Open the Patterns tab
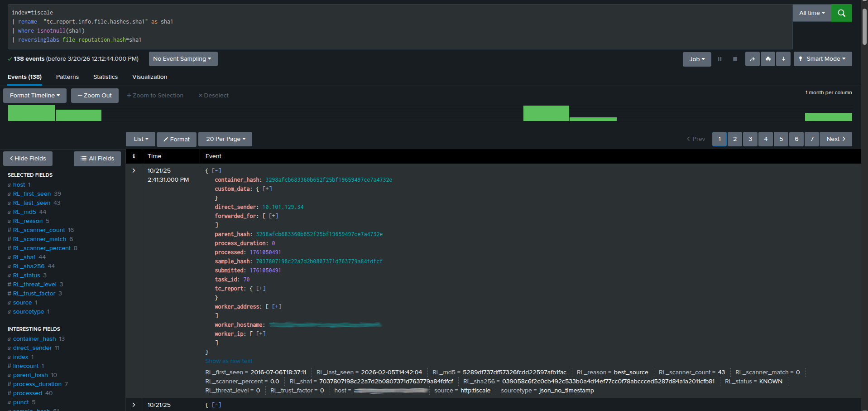 click(67, 77)
